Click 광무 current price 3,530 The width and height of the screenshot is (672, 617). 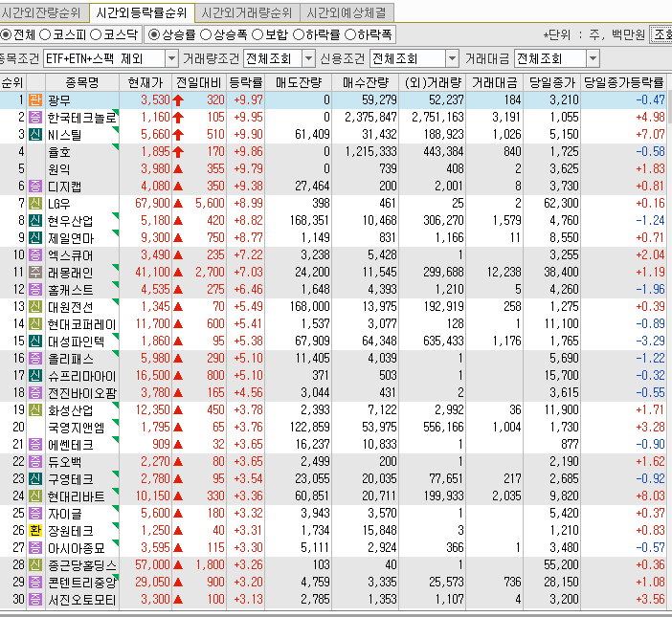156,100
